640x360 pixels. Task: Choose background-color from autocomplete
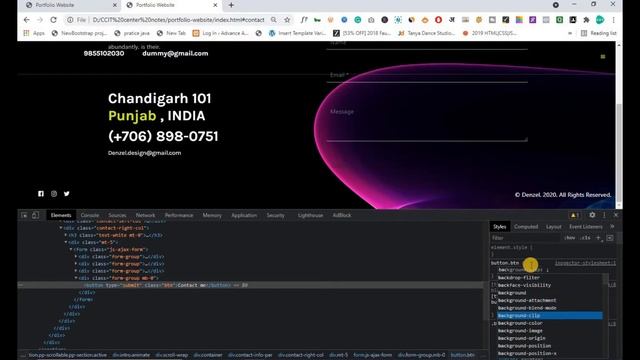549,323
